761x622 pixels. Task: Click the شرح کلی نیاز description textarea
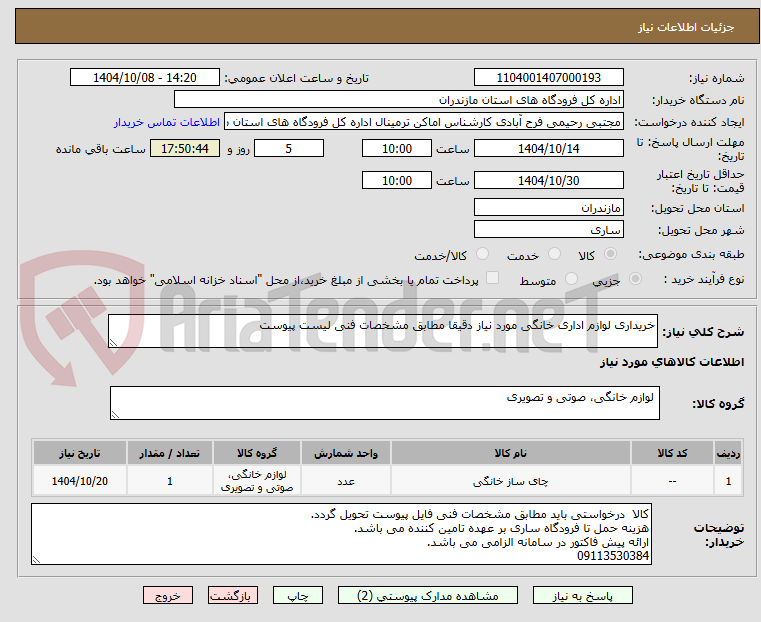382,331
